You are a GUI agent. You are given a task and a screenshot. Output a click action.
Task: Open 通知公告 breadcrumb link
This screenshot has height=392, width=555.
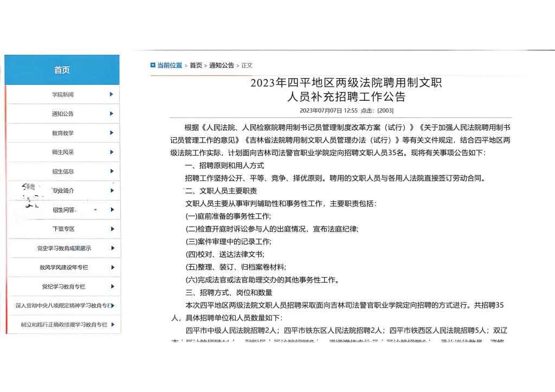pos(222,65)
